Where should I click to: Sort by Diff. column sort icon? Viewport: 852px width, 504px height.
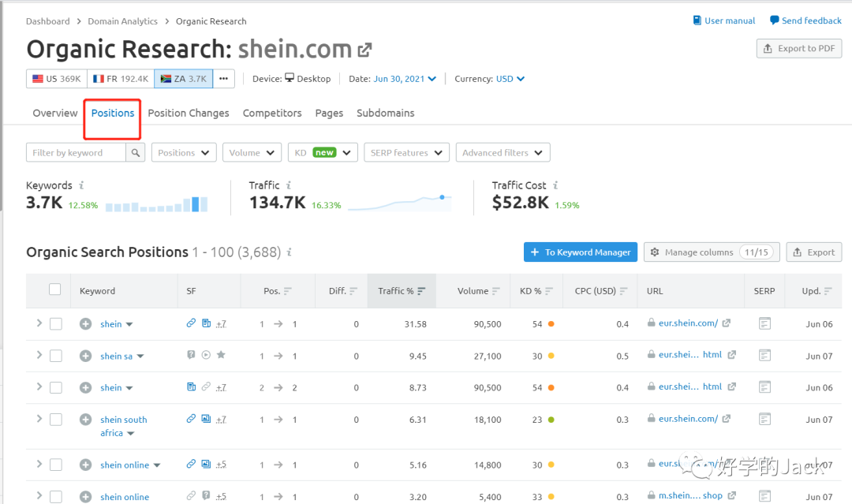[x=353, y=291]
